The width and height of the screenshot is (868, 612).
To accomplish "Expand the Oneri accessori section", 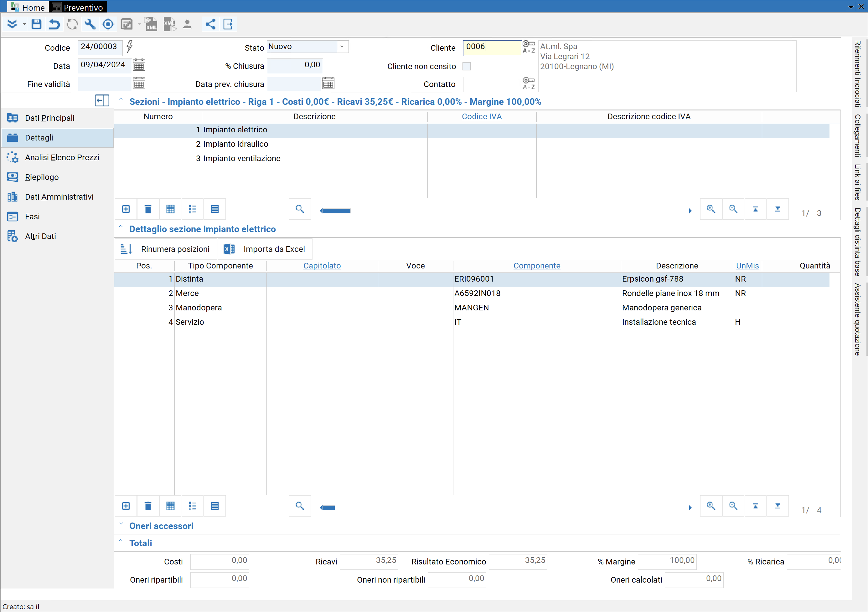I will pos(121,524).
